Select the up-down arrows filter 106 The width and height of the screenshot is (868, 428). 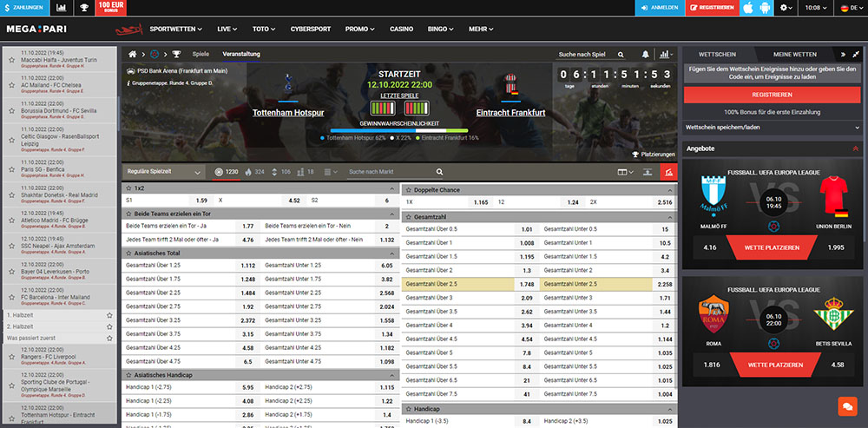280,172
